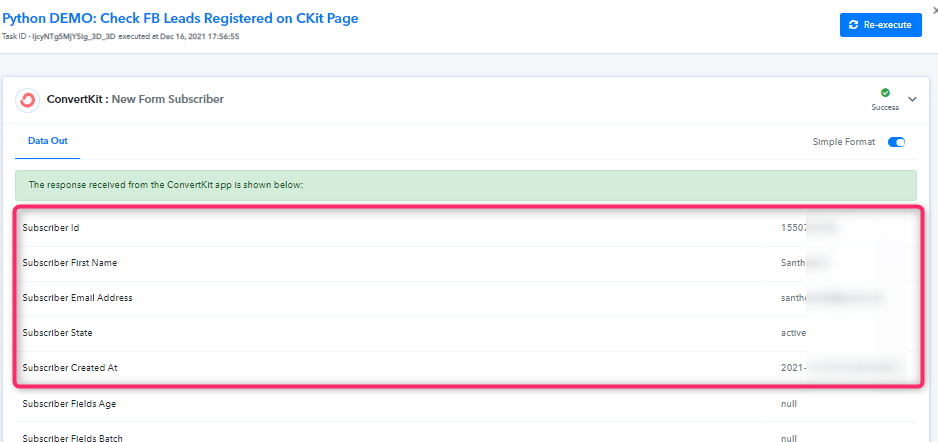This screenshot has width=938, height=442.
Task: Select the Subscriber First Name label
Action: click(x=70, y=263)
